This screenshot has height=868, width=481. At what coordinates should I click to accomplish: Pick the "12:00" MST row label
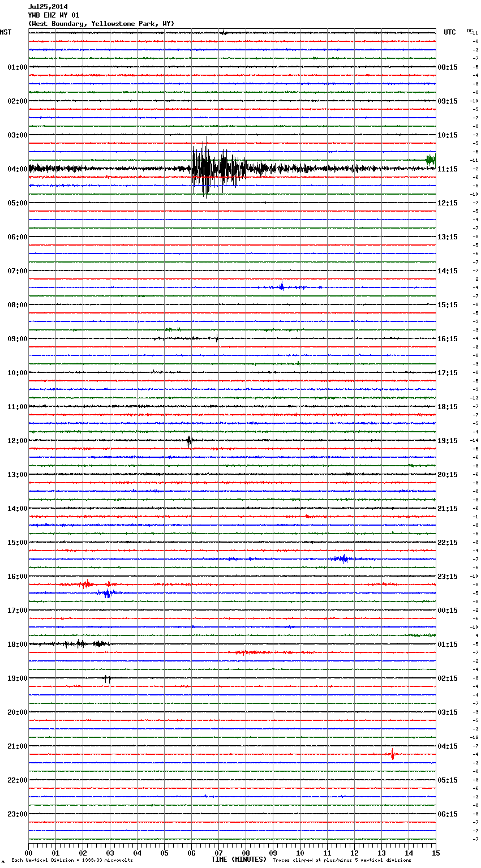[18, 441]
